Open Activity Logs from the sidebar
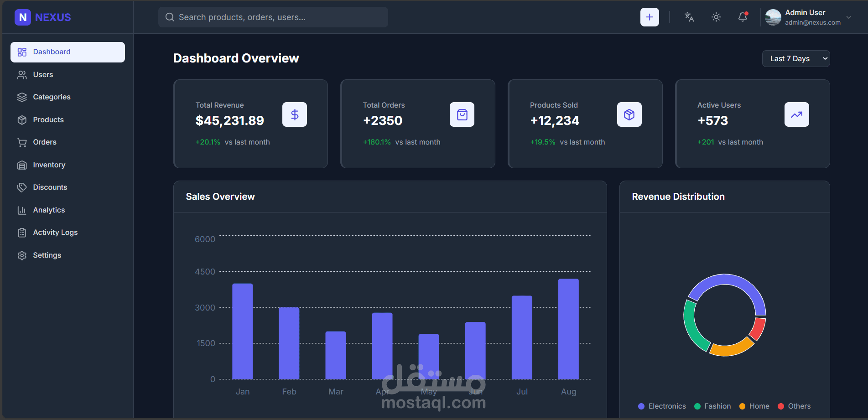The height and width of the screenshot is (420, 868). point(55,232)
